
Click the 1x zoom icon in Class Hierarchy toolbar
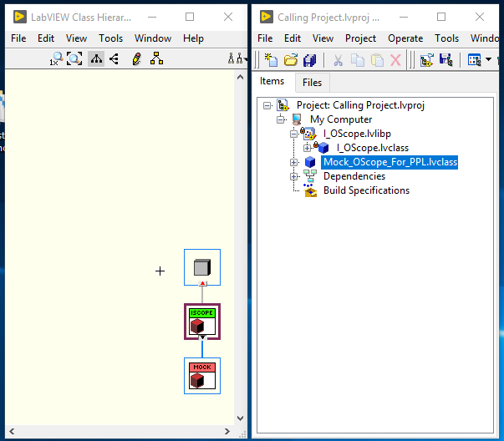pos(56,59)
